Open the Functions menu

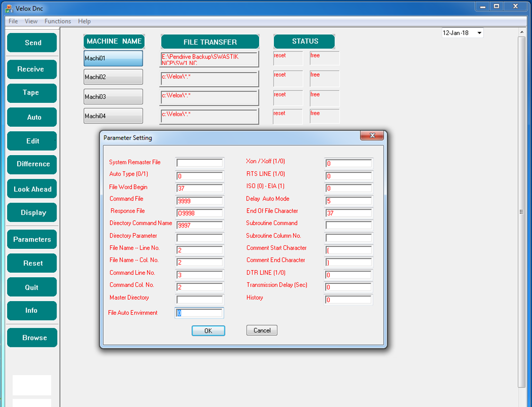[58, 21]
